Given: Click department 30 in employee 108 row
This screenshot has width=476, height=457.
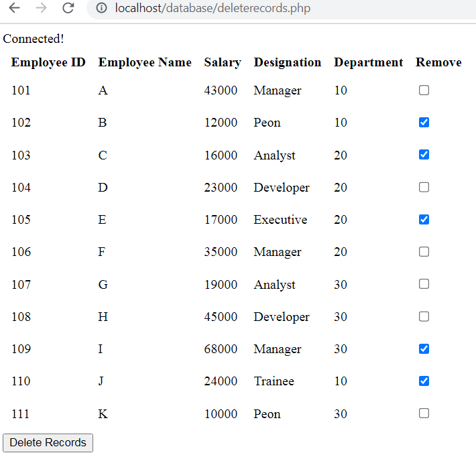Looking at the screenshot, I should click(x=341, y=316).
